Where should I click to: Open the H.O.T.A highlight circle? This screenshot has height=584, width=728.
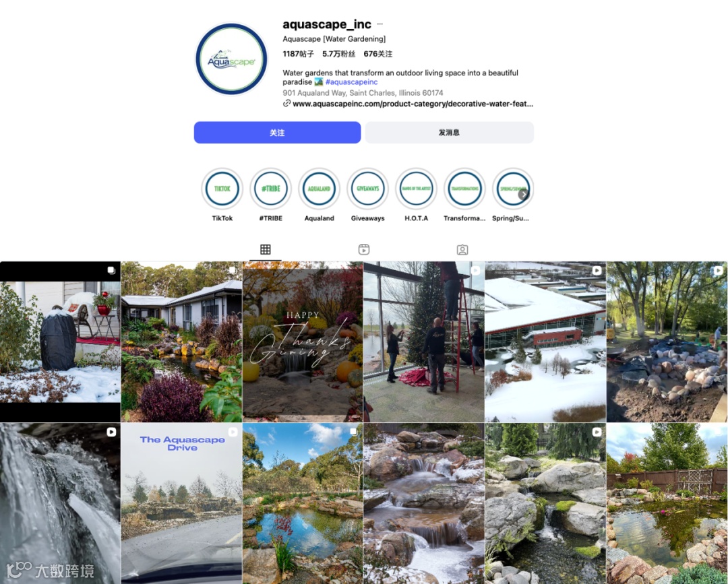416,189
